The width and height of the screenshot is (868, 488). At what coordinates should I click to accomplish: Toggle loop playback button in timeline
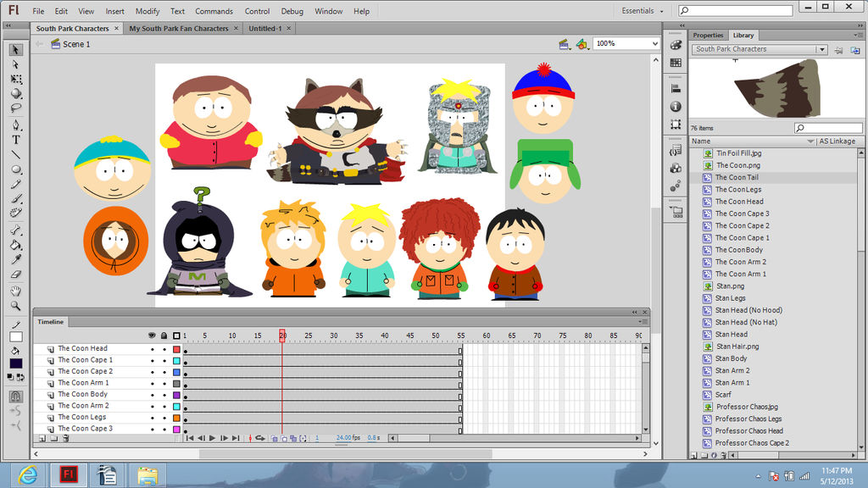[260, 438]
